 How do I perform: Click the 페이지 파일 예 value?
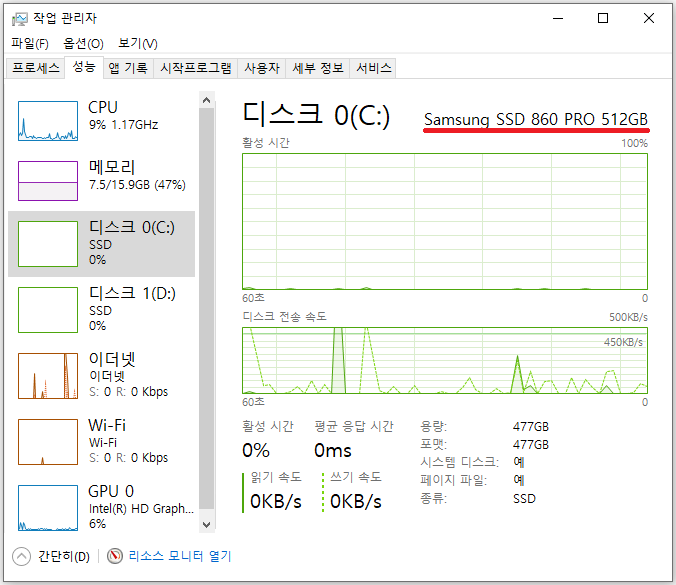click(x=519, y=480)
